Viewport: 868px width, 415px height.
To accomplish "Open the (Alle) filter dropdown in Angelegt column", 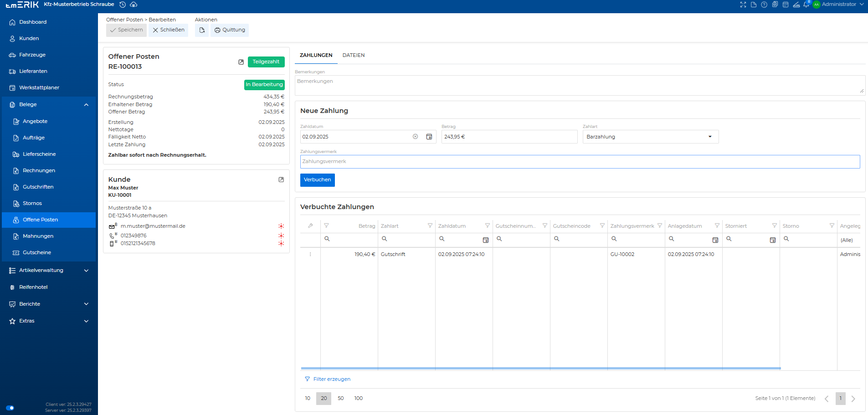I will (x=850, y=240).
